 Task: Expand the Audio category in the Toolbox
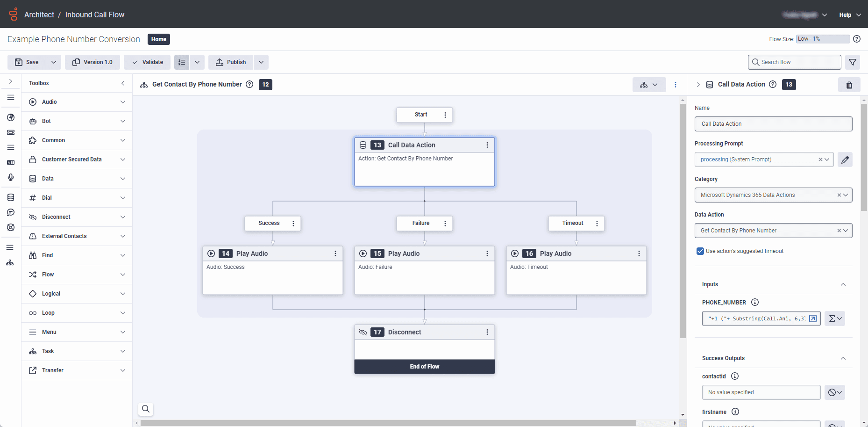(76, 101)
